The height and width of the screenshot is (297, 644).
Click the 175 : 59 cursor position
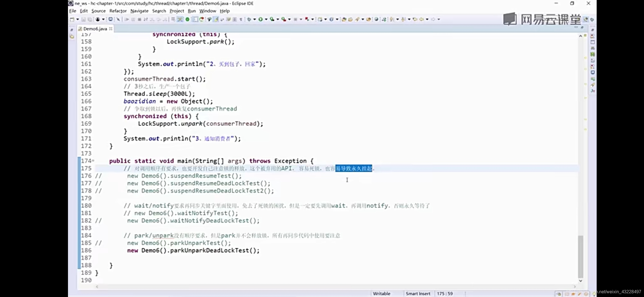[445, 293]
